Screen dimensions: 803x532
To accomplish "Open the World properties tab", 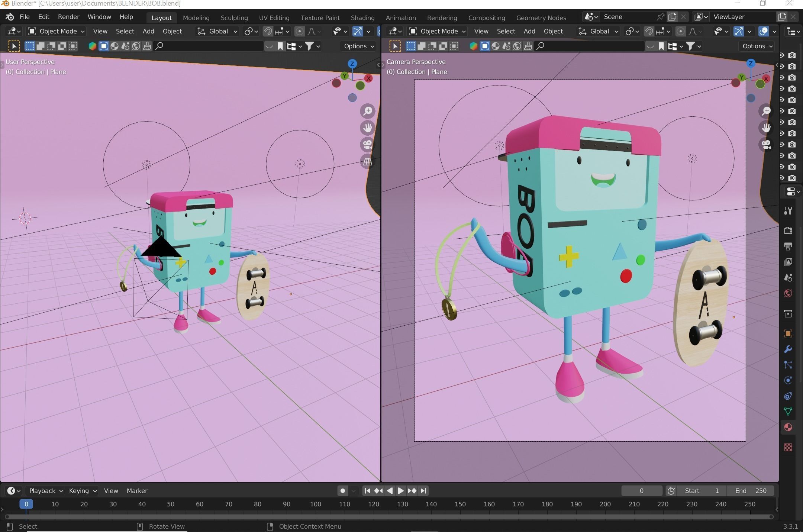I will pos(788,293).
